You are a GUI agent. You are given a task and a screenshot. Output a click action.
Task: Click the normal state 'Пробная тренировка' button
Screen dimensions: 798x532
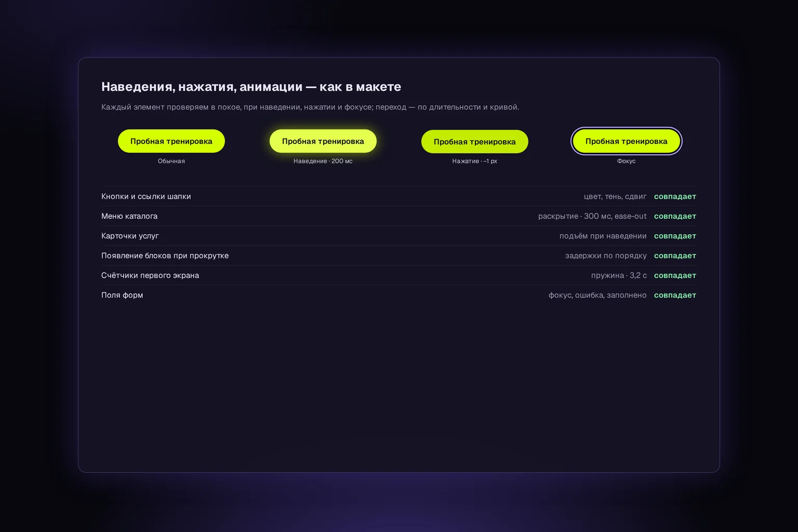tap(171, 141)
